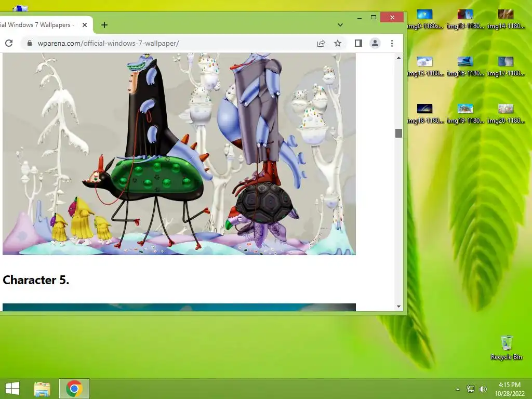Screen dimensions: 532x399
Task: Select img18-1180 desktop icon
Action: click(425, 114)
